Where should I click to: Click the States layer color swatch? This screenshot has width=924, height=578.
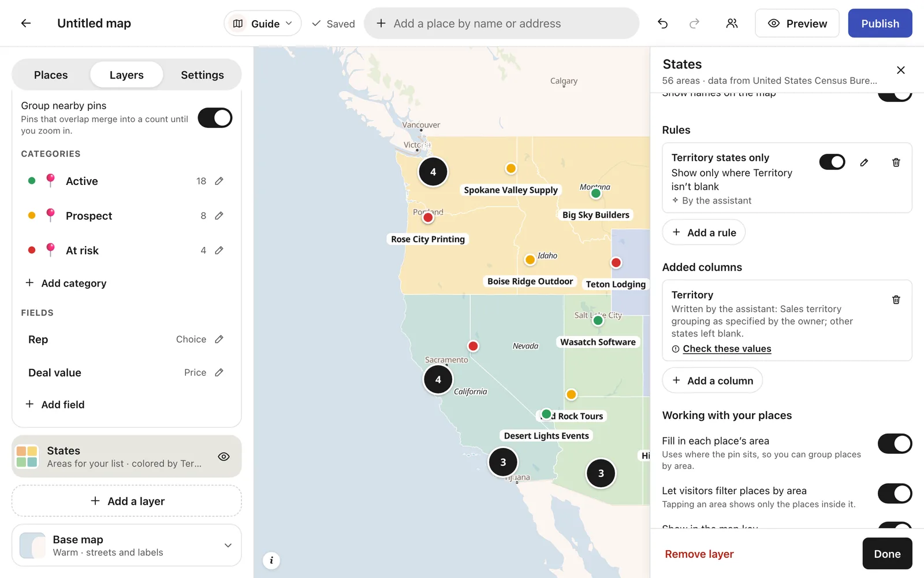pyautogui.click(x=27, y=457)
